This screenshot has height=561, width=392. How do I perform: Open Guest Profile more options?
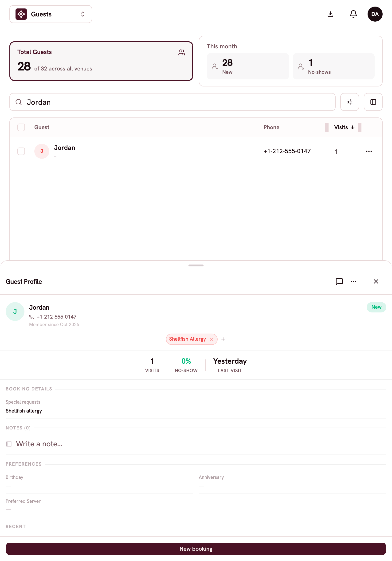click(353, 281)
